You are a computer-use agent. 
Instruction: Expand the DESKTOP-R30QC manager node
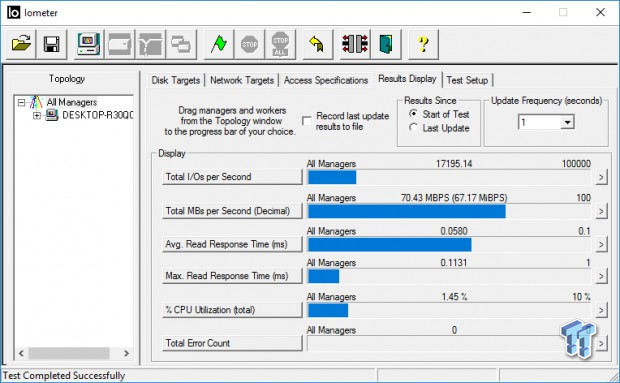[x=36, y=115]
